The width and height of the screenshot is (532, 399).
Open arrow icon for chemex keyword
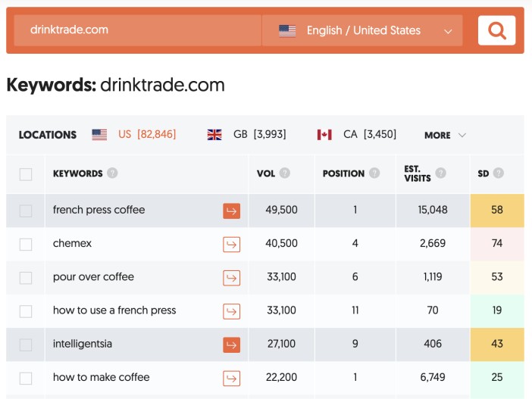[x=231, y=244]
